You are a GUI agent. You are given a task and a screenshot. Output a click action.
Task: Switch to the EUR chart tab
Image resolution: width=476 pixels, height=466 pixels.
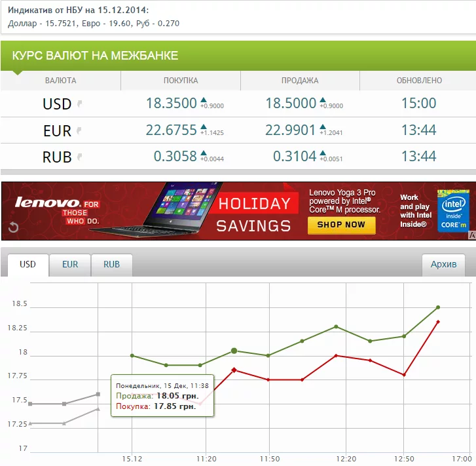pos(70,265)
